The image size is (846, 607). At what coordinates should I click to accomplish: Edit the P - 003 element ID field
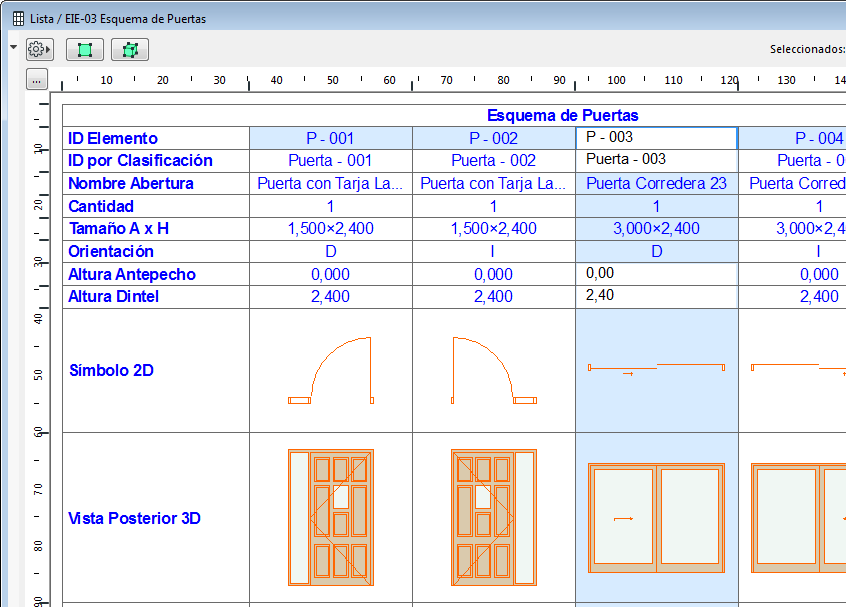[x=656, y=138]
